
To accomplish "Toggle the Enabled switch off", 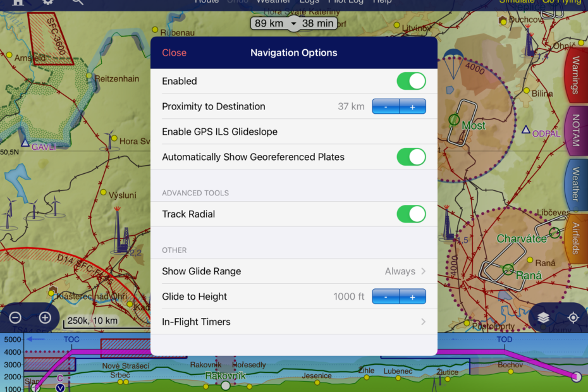I will (411, 81).
